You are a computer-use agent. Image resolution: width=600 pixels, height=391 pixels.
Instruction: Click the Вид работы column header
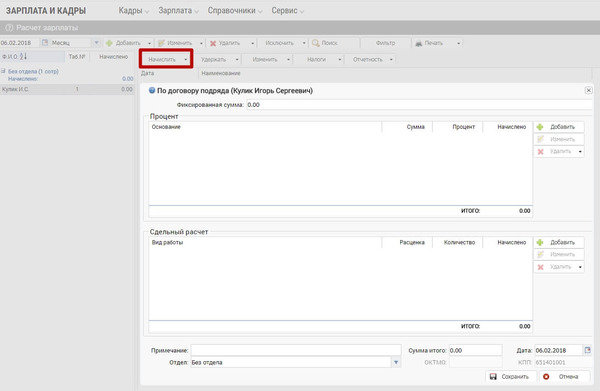(265, 242)
